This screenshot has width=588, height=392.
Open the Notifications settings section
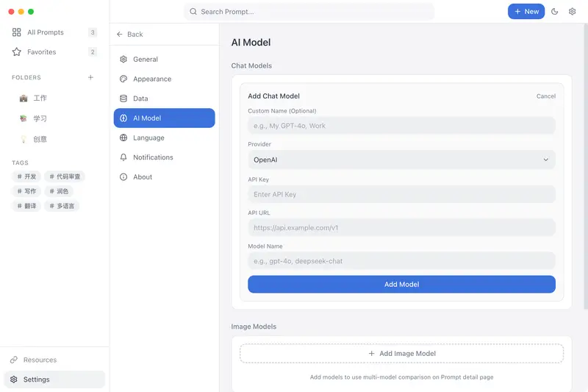[x=153, y=157]
